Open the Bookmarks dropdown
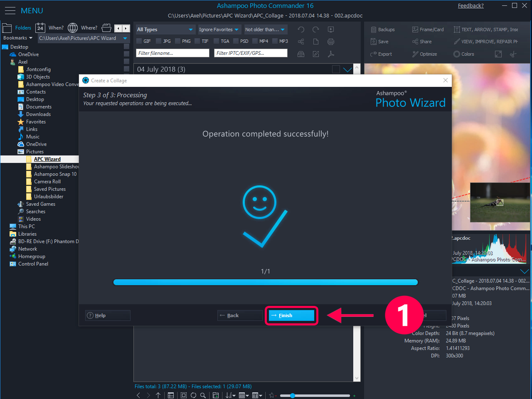The width and height of the screenshot is (532, 399). pos(18,38)
